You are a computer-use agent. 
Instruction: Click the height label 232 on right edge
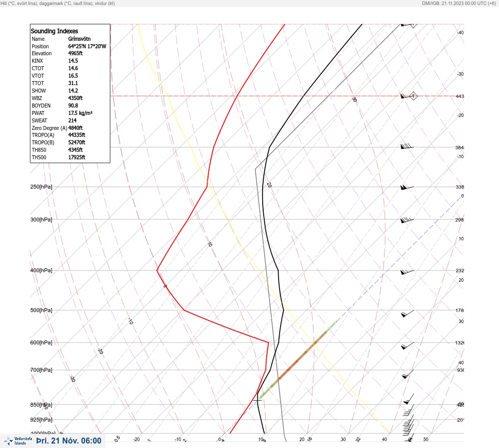coord(460,271)
